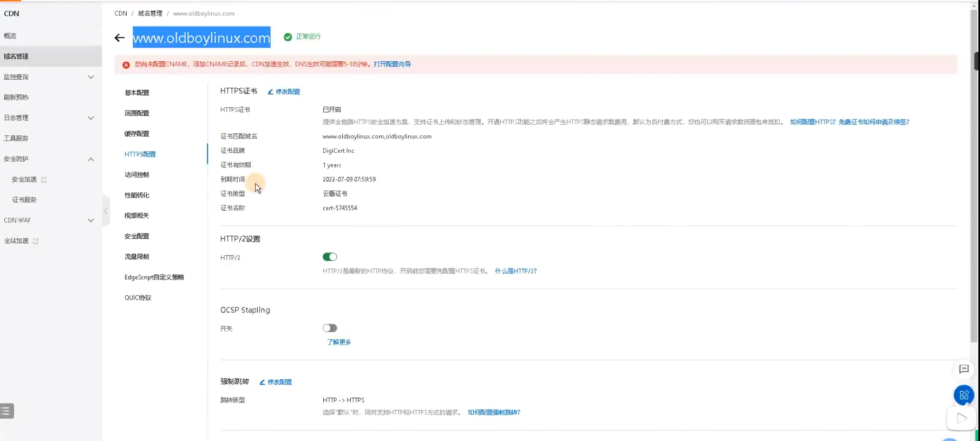Screen dimensions: 980x441
Task: Open the feedback chat icon at right edge
Action: click(964, 369)
